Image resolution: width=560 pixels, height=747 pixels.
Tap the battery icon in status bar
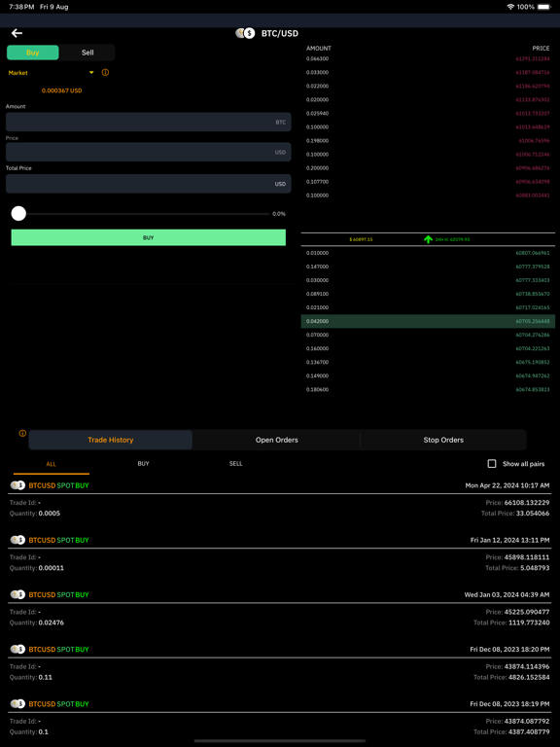point(543,7)
